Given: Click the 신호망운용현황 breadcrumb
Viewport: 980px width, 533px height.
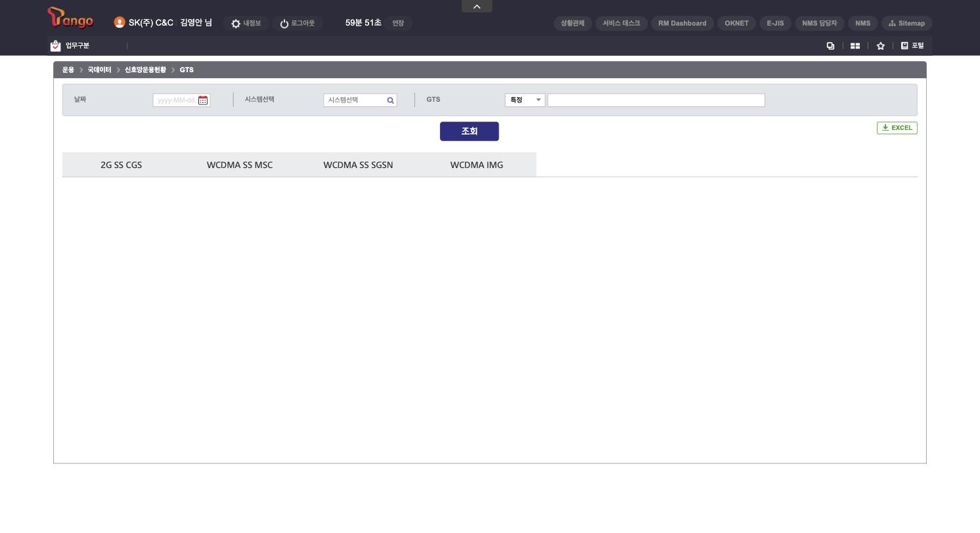Looking at the screenshot, I should pos(145,70).
